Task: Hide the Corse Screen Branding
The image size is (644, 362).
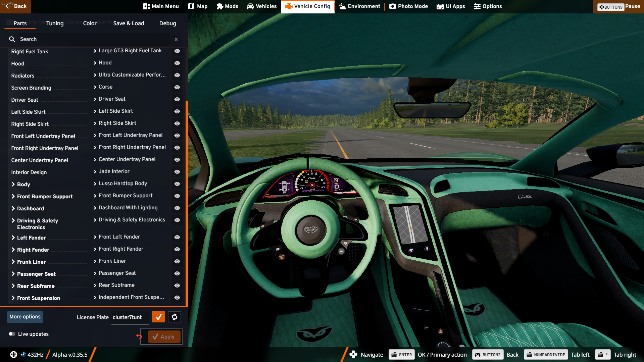Action: coord(177,87)
